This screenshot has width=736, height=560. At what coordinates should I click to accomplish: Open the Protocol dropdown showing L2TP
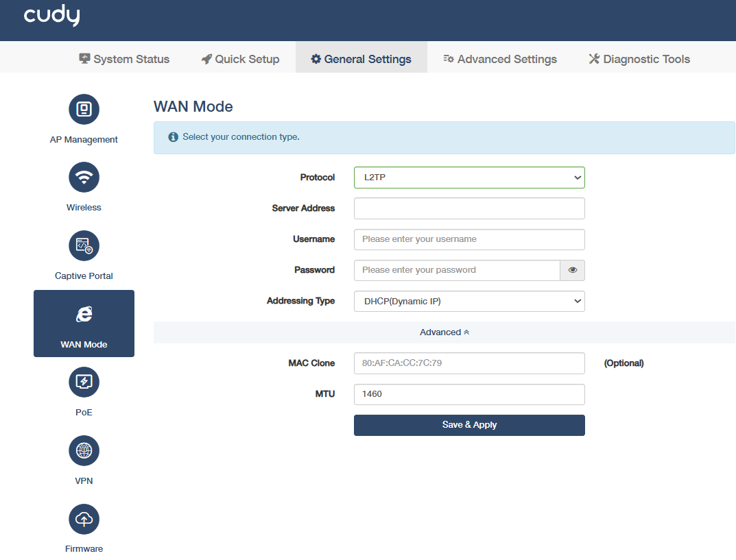click(x=469, y=178)
